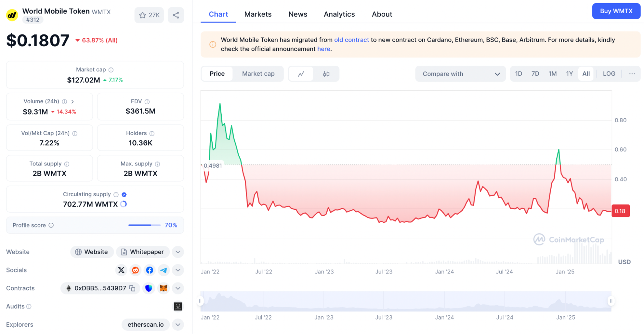This screenshot has height=334, width=644.
Task: Expand the Contracts chevron
Action: pos(178,288)
